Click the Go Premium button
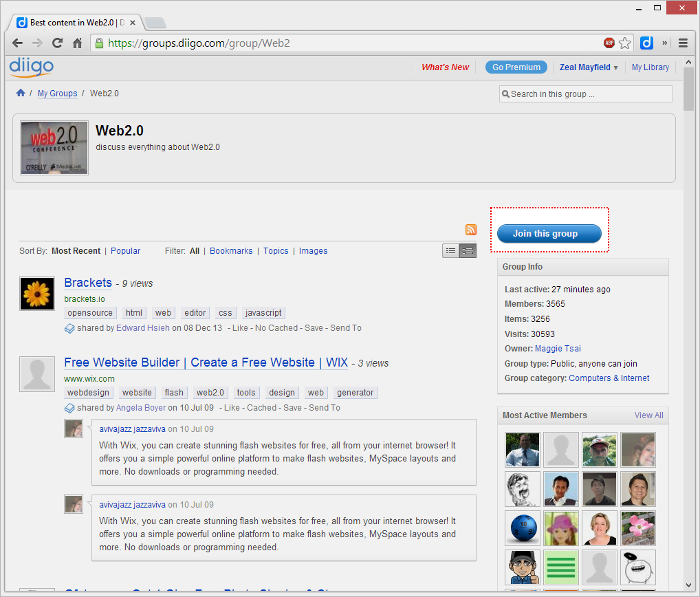 pos(516,67)
